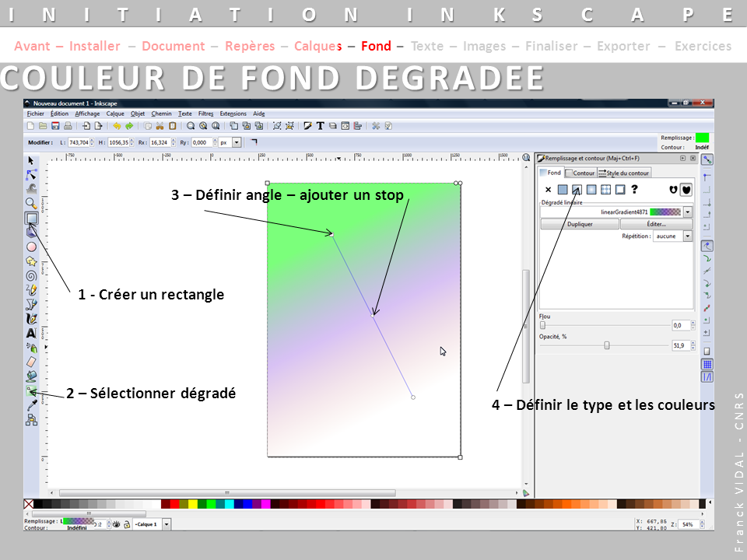
Task: Open the Calque menu
Action: click(x=115, y=114)
